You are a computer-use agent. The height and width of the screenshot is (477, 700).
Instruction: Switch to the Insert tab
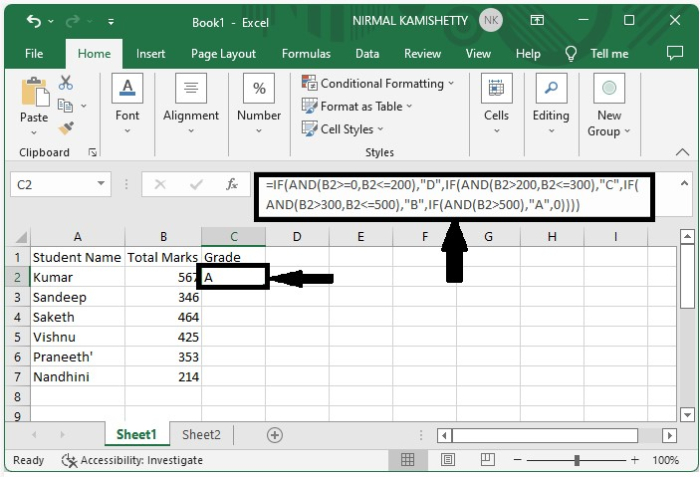tap(150, 54)
